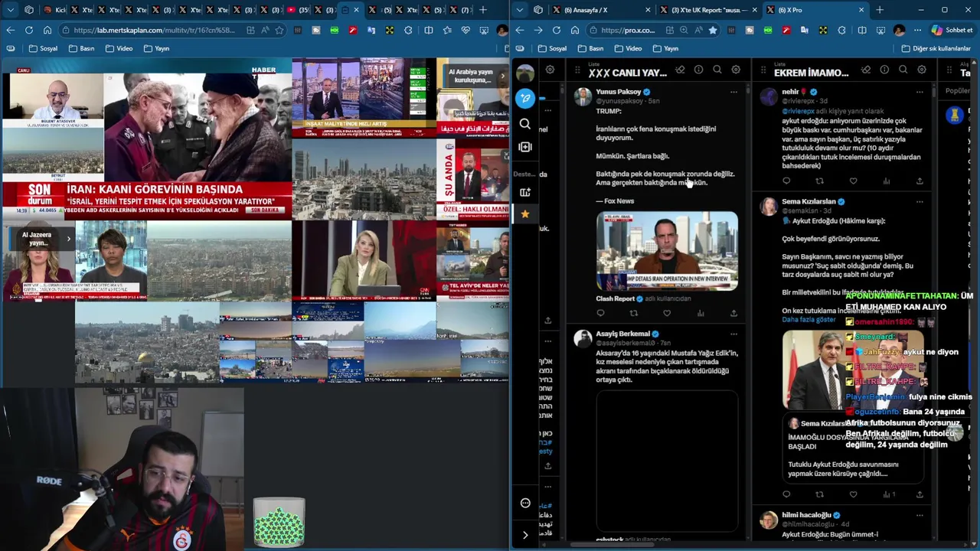Open the Fox News interview video thumbnail
The width and height of the screenshot is (980, 551).
tap(667, 252)
